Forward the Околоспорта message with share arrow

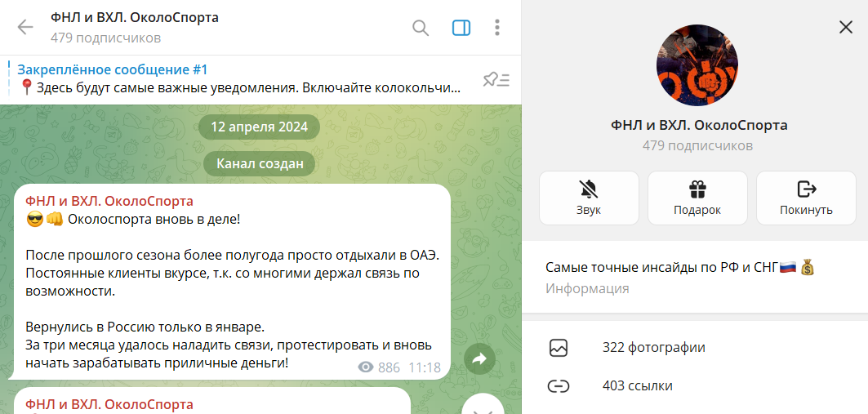pos(479,359)
